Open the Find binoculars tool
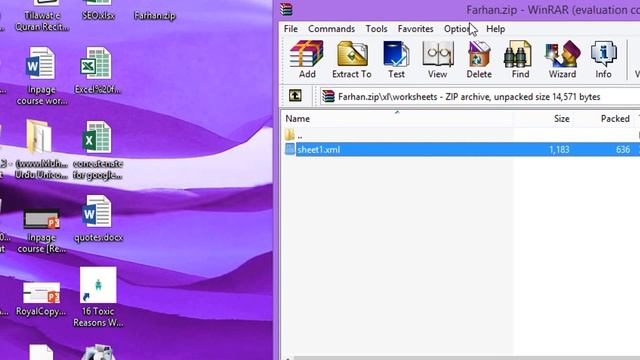 coord(520,60)
